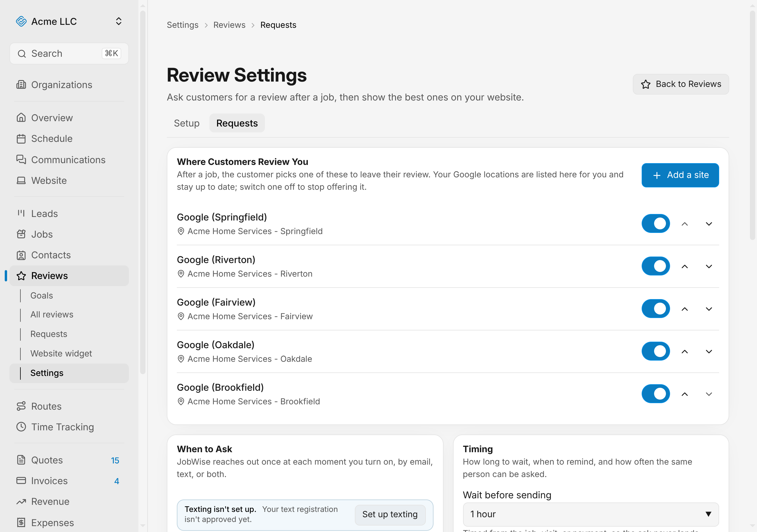This screenshot has width=757, height=532.
Task: Click the Acme LLC logo icon
Action: (x=21, y=21)
